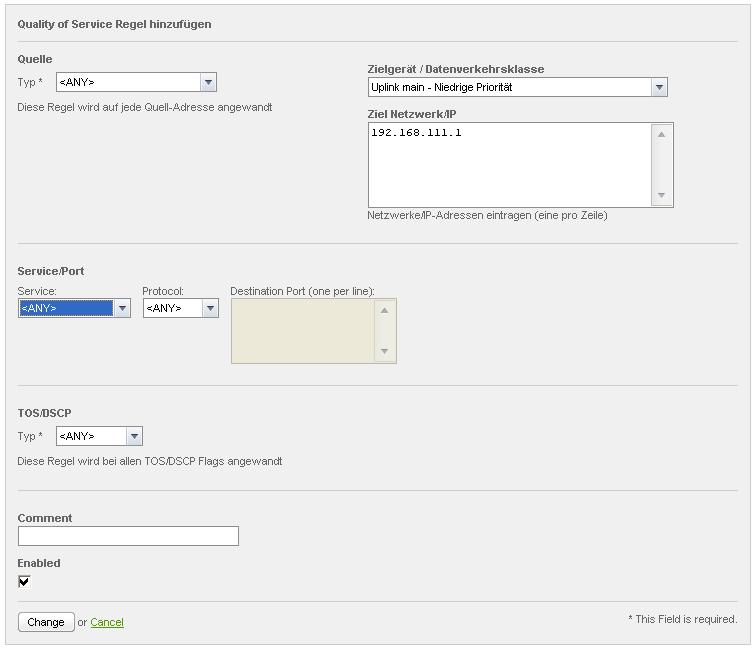Click the 'Destination Port (one per line)' label
The height and width of the screenshot is (649, 754).
coord(302,291)
